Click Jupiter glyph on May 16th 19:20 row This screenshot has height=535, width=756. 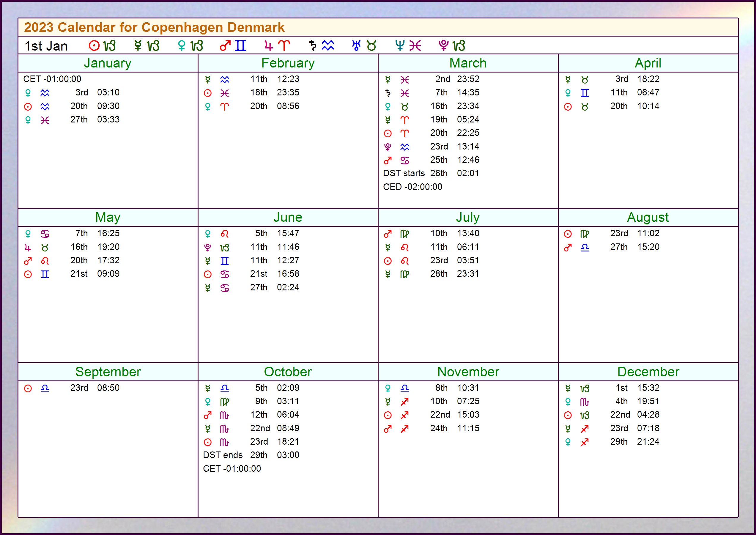(x=28, y=247)
